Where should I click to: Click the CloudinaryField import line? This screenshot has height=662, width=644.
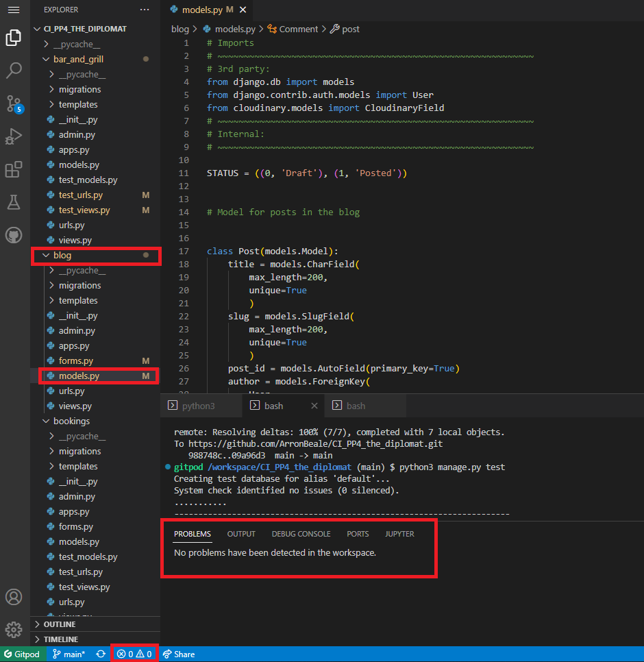pos(325,108)
